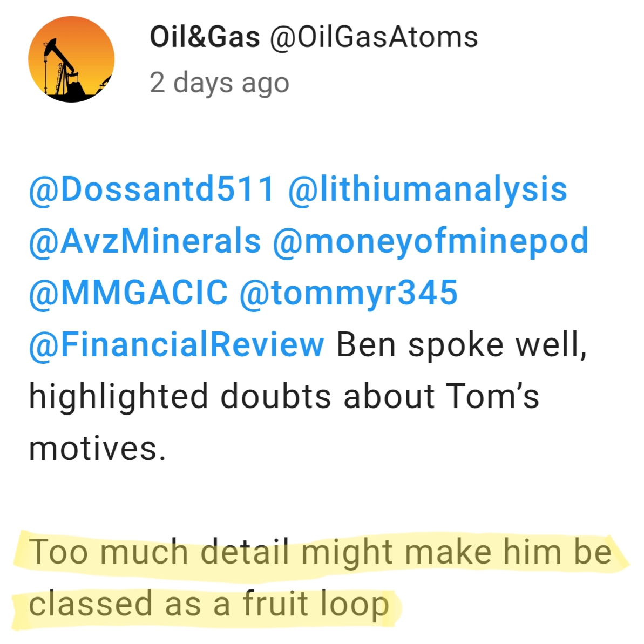This screenshot has width=644, height=644.
Task: Open the @lithiumanalysis mention
Action: [428, 190]
